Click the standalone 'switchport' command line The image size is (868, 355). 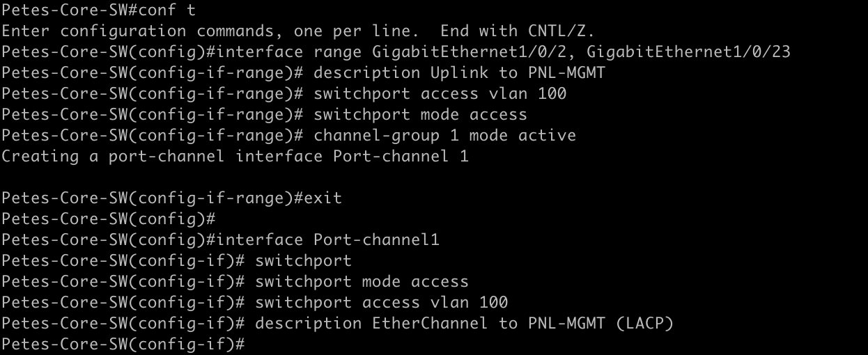click(303, 261)
